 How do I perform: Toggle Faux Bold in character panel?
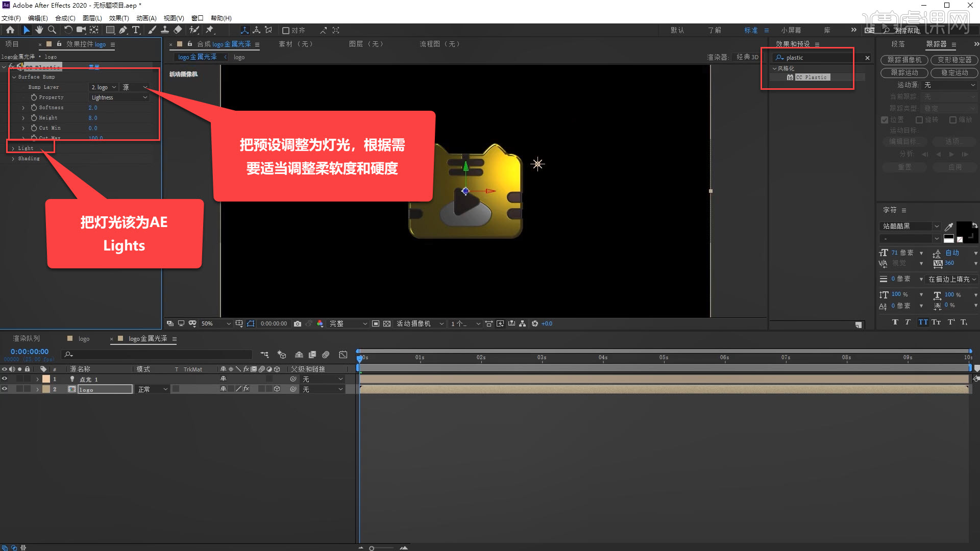tap(895, 322)
